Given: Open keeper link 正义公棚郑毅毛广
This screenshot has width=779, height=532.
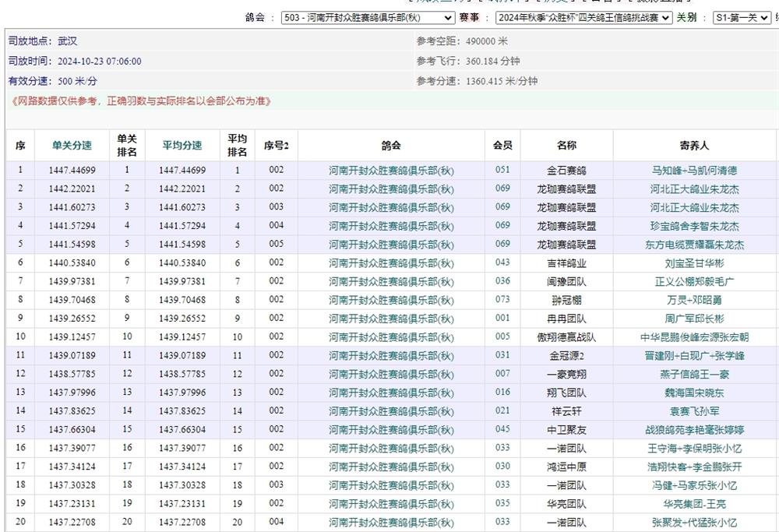Looking at the screenshot, I should point(695,282).
